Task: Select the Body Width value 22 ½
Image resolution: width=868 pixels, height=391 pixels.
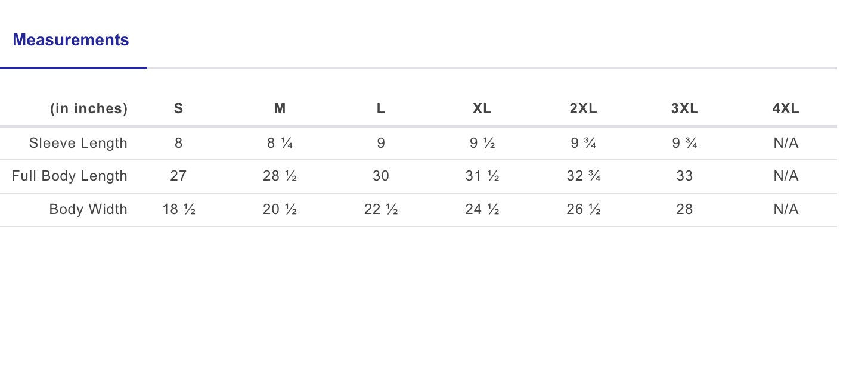Action: pyautogui.click(x=381, y=209)
